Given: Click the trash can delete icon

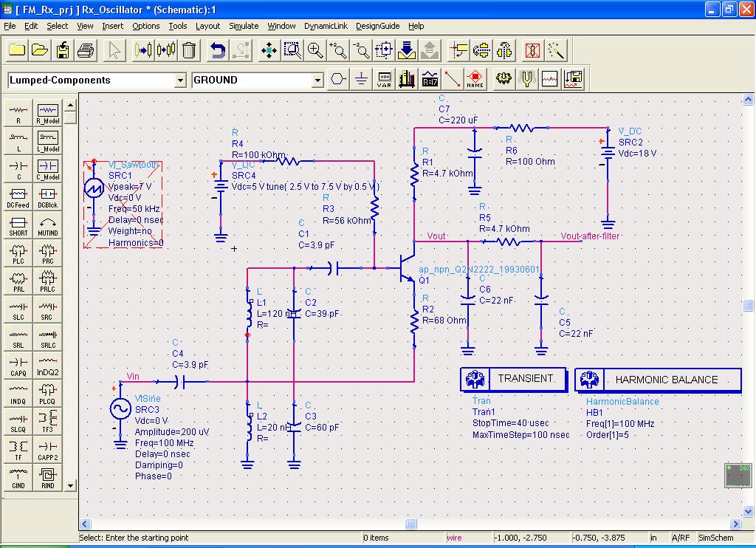Looking at the screenshot, I should pyautogui.click(x=189, y=50).
